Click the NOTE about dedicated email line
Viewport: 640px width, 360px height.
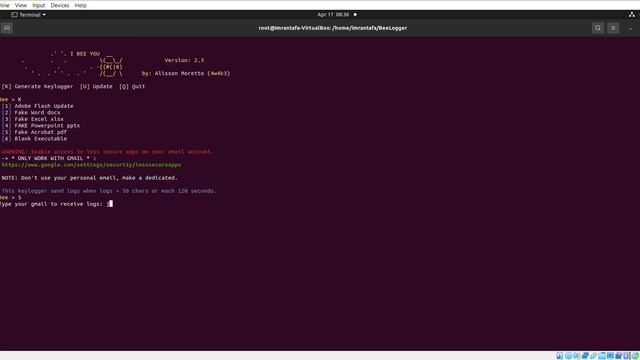click(89, 178)
